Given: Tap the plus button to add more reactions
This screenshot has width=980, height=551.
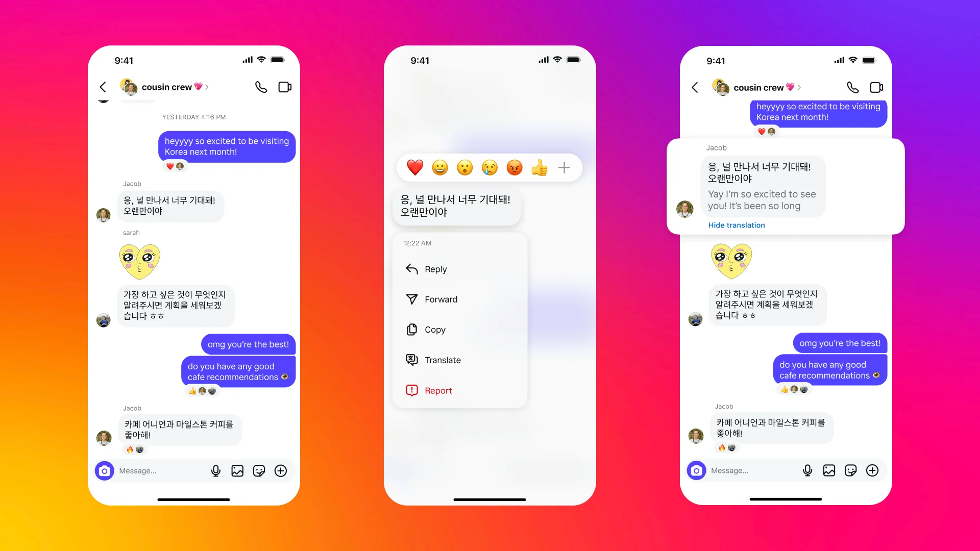Looking at the screenshot, I should click(x=564, y=167).
